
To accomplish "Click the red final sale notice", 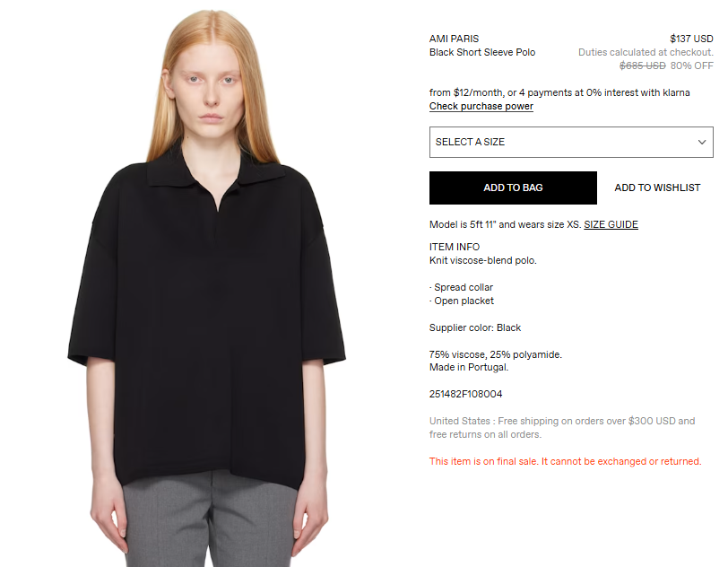I will (565, 461).
